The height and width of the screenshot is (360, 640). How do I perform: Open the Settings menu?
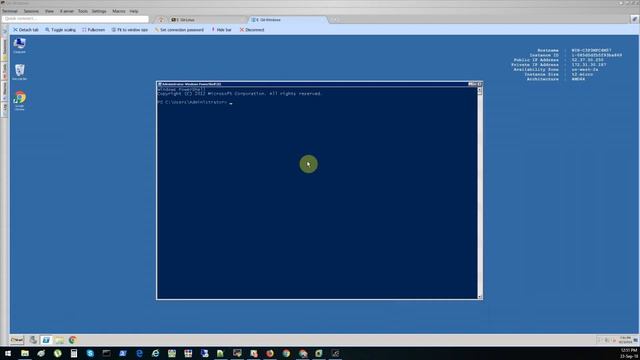coord(99,11)
